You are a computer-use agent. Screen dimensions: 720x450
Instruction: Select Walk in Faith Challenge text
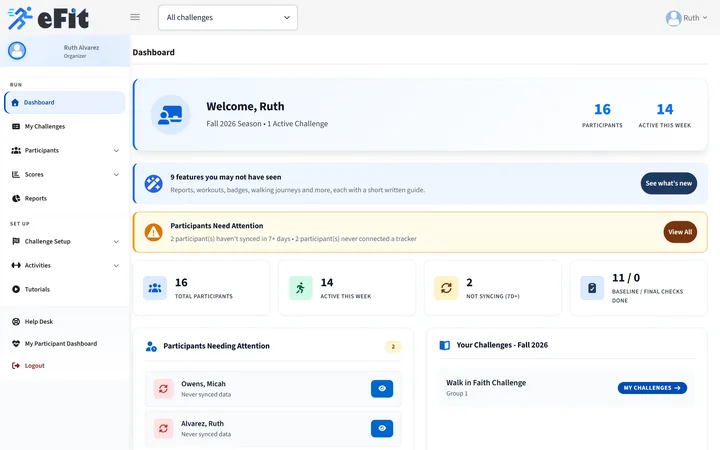486,382
